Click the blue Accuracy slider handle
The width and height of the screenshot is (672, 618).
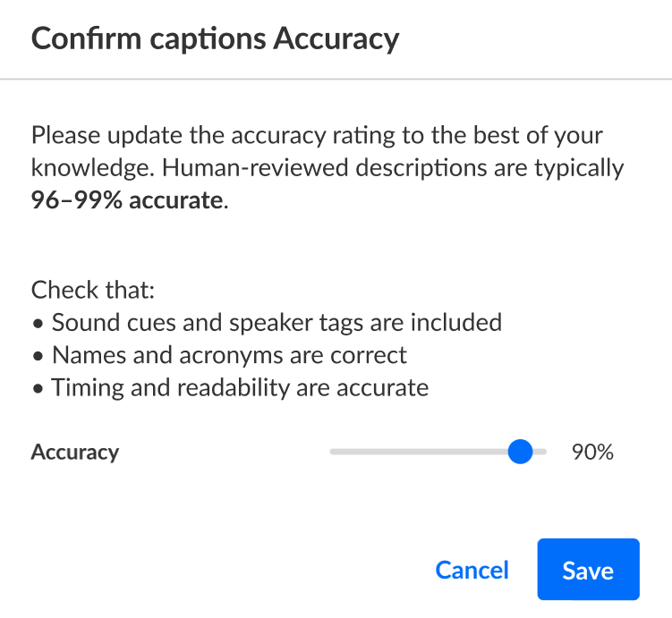pos(520,452)
